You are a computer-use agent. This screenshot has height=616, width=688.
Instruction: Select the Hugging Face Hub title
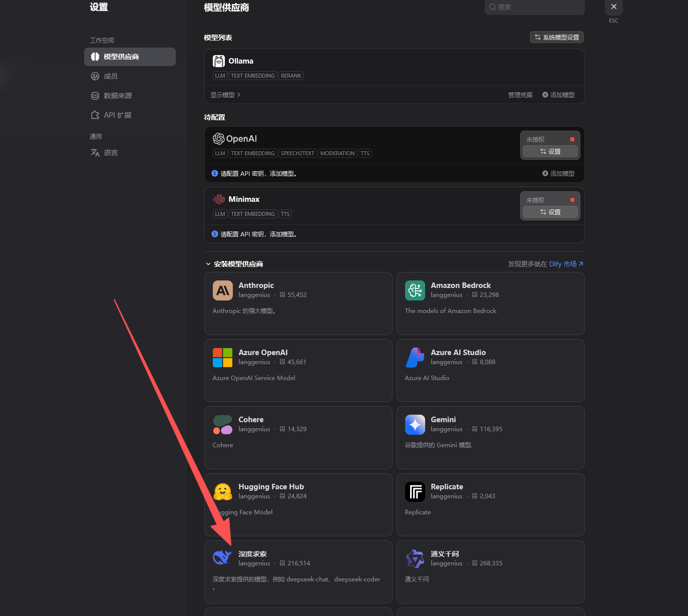tap(271, 487)
